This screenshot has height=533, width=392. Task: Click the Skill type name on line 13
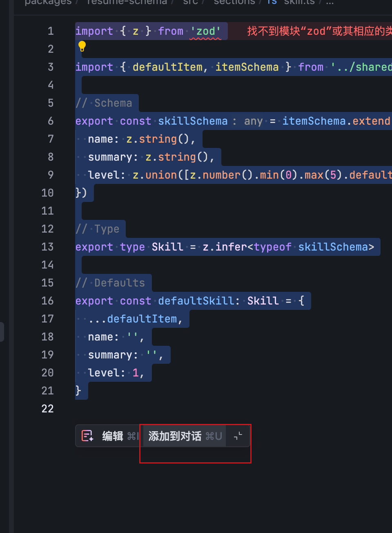pos(167,247)
